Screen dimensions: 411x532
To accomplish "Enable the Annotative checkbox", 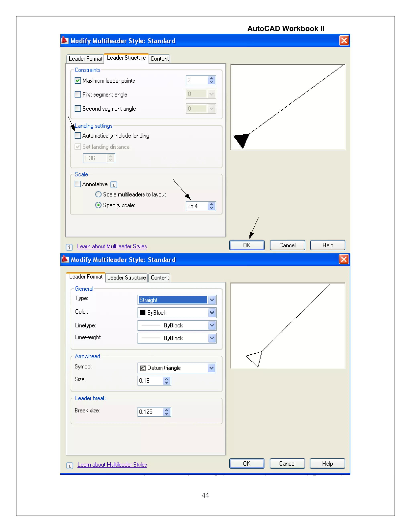I will pos(78,184).
